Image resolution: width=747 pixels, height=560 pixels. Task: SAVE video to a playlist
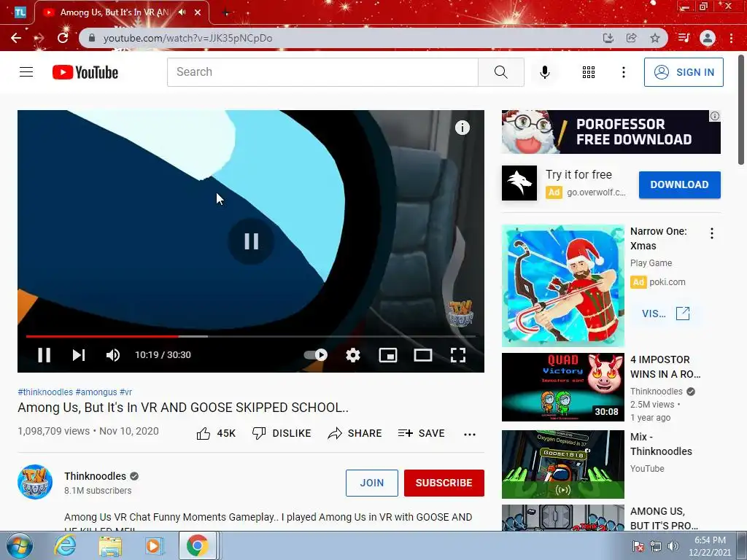click(421, 433)
